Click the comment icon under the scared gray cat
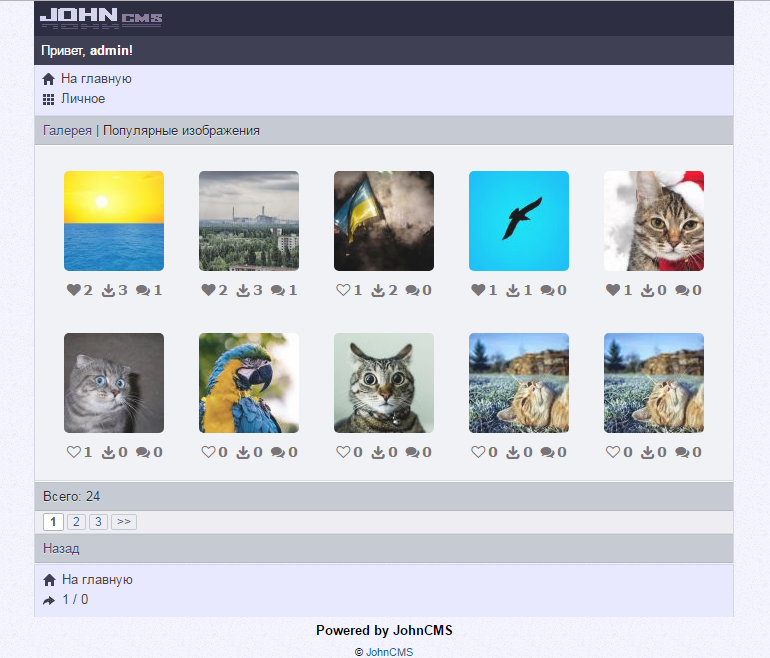 click(x=142, y=452)
